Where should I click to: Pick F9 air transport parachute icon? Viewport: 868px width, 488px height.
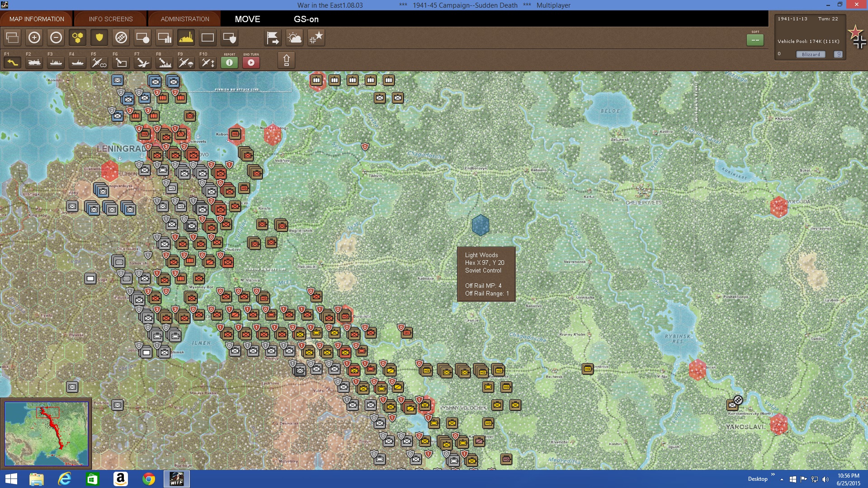point(186,62)
